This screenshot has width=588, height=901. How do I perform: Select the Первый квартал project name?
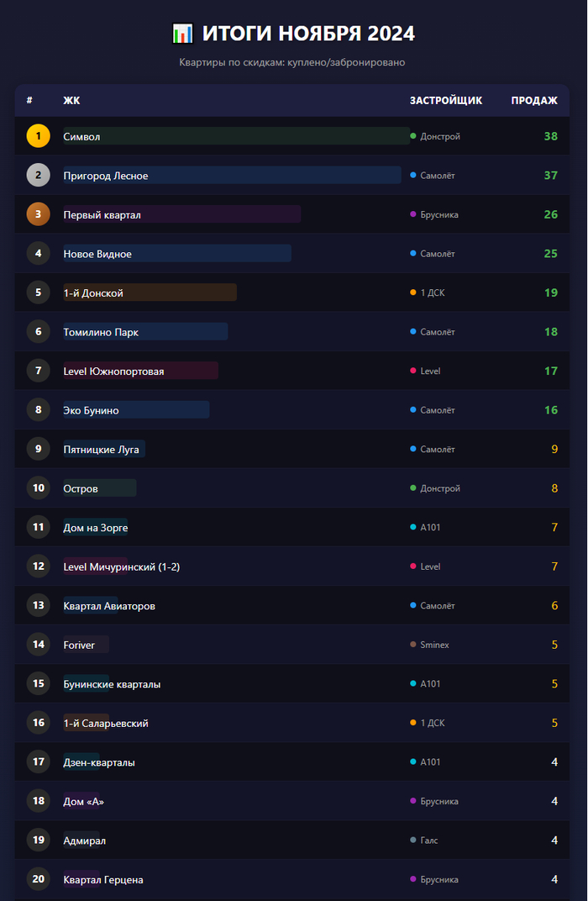102,215
